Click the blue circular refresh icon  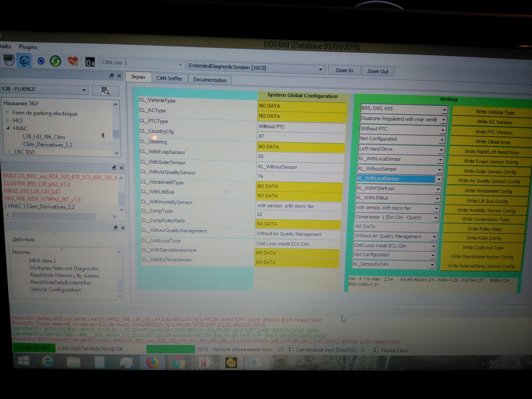point(41,61)
